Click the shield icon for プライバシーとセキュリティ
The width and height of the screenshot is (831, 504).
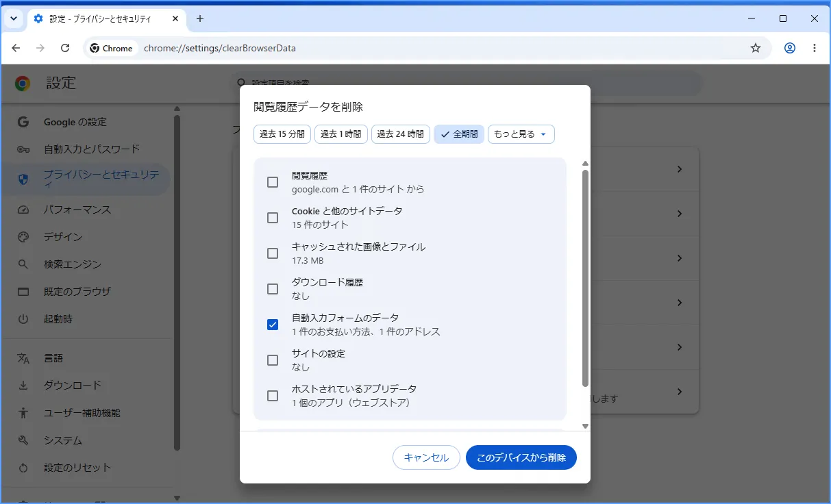tap(23, 179)
